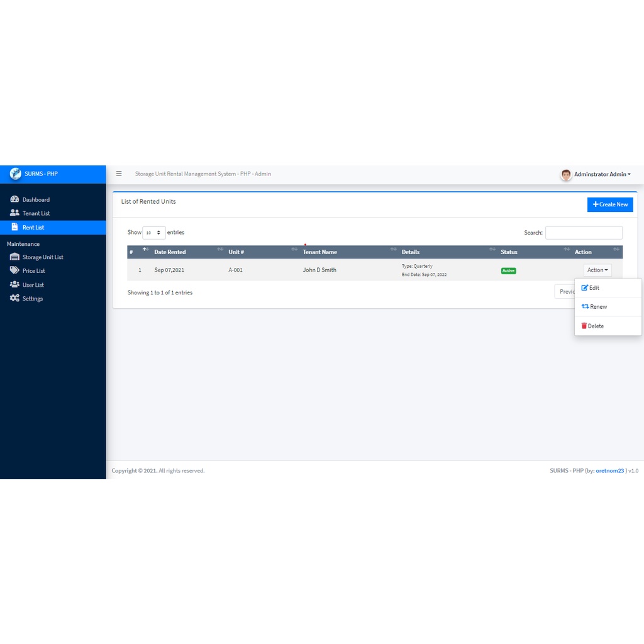The height and width of the screenshot is (644, 644).
Task: Open the oretnom23 author link
Action: [609, 470]
